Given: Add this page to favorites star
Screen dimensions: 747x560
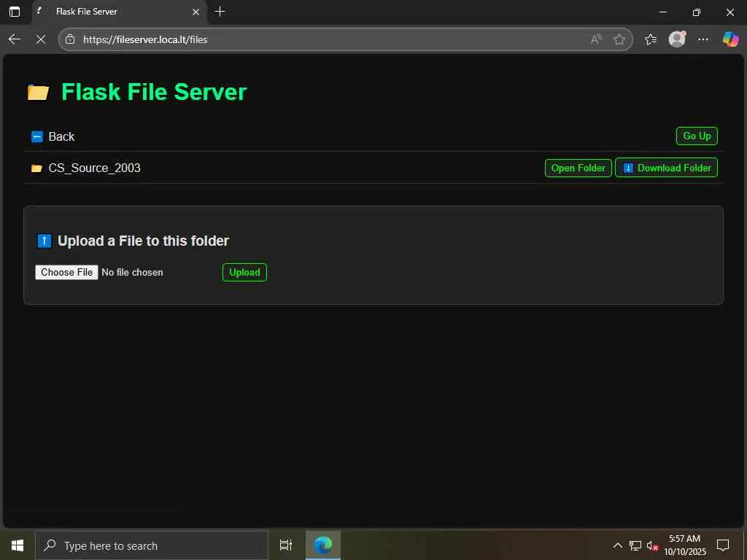Looking at the screenshot, I should pyautogui.click(x=619, y=39).
